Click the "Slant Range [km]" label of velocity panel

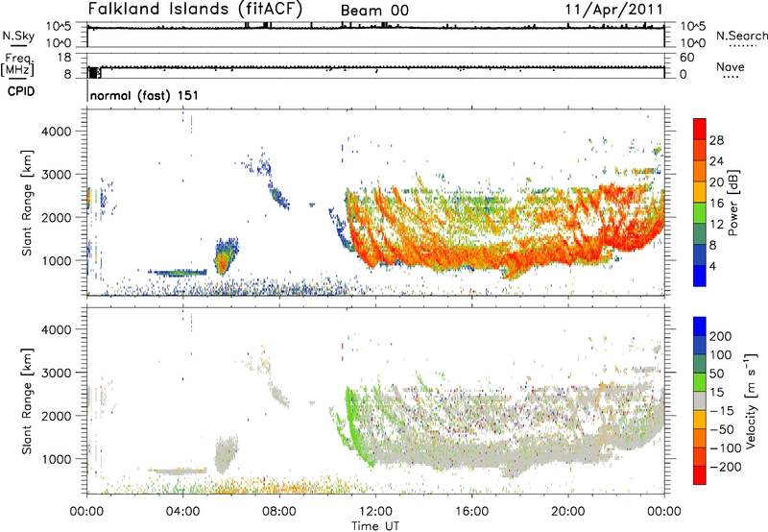[x=27, y=401]
